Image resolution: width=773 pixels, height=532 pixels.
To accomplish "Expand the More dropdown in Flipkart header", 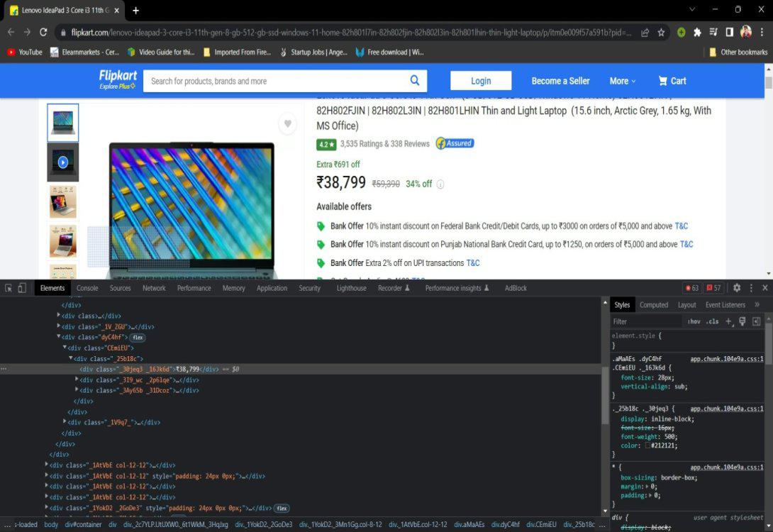I will pos(623,81).
